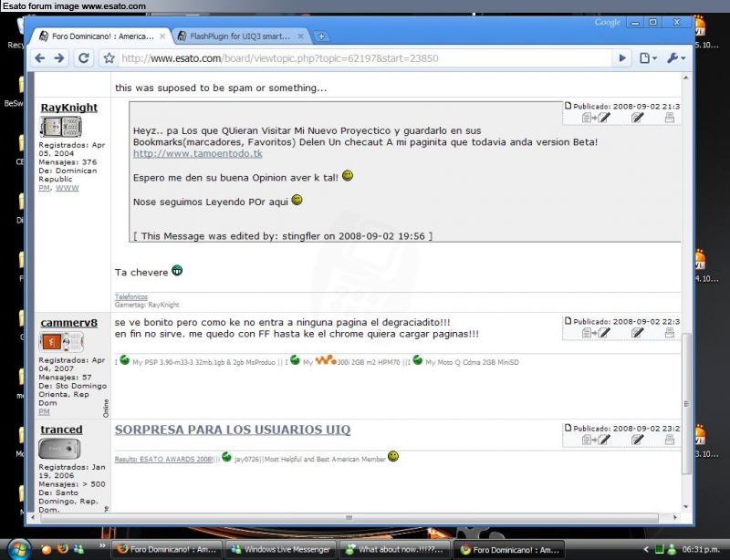Click the browser Back arrow

click(x=40, y=57)
